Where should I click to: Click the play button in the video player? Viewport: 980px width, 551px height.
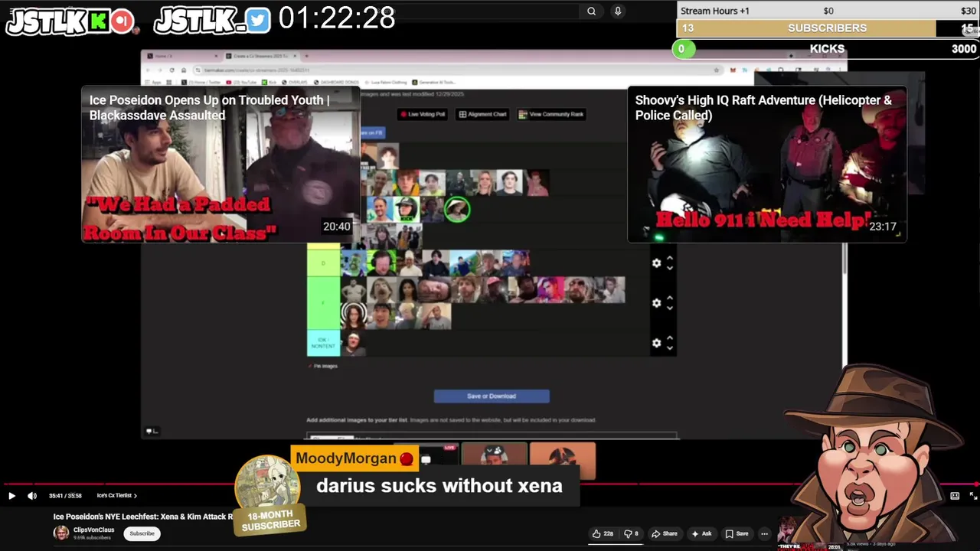[x=11, y=496]
